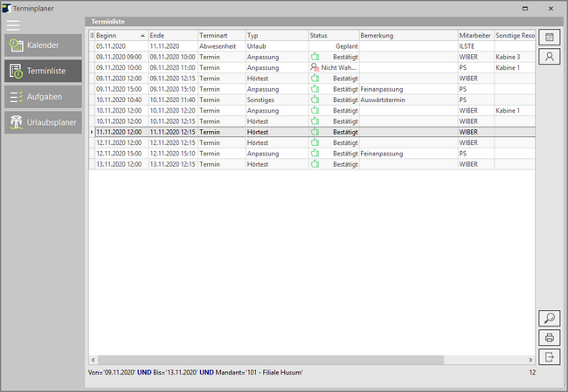Viewport: 568px width, 392px height.
Task: Open the hamburger menu in sidebar
Action: tap(13, 25)
